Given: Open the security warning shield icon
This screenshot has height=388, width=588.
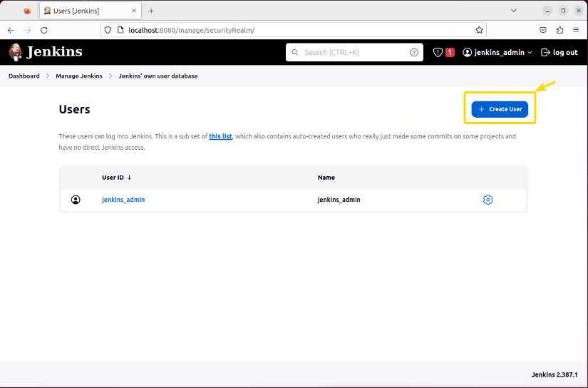Looking at the screenshot, I should [x=438, y=53].
